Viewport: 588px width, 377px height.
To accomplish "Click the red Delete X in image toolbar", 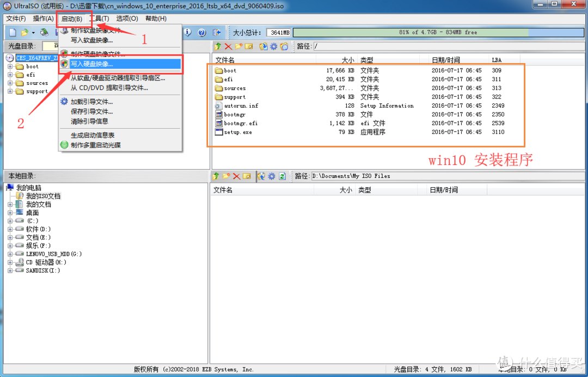I will coord(228,46).
